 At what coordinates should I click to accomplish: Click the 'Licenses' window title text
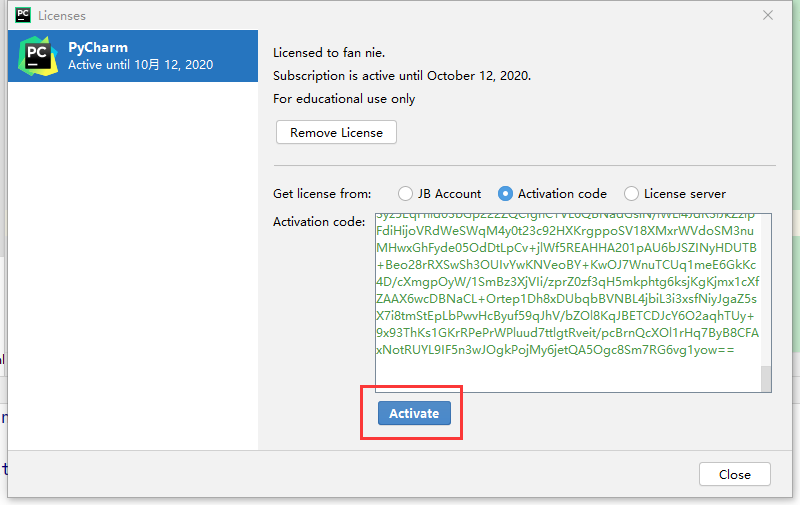[x=62, y=15]
